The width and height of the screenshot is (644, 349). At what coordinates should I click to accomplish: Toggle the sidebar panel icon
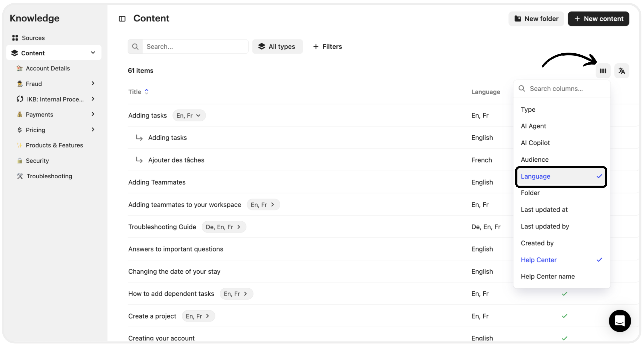(x=122, y=19)
